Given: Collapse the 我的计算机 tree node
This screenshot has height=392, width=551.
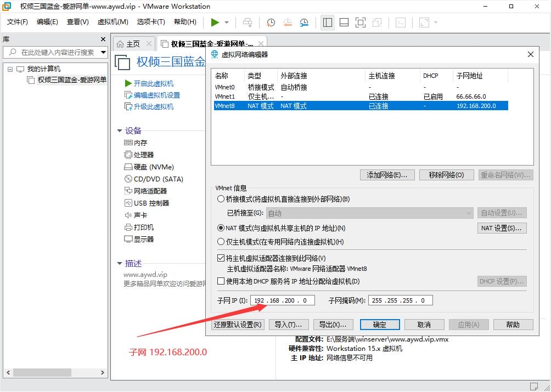Looking at the screenshot, I should 10,69.
